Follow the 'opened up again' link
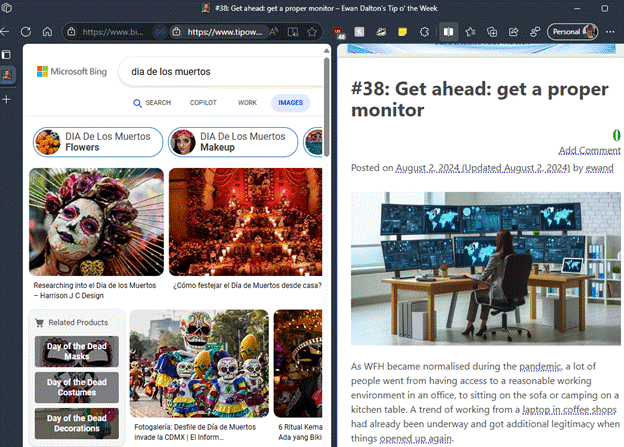624x447 pixels. (x=416, y=438)
